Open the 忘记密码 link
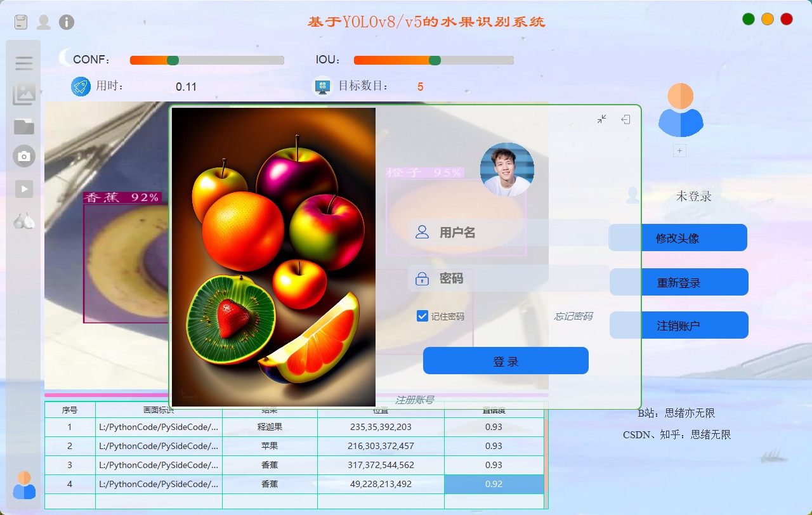 coord(573,316)
